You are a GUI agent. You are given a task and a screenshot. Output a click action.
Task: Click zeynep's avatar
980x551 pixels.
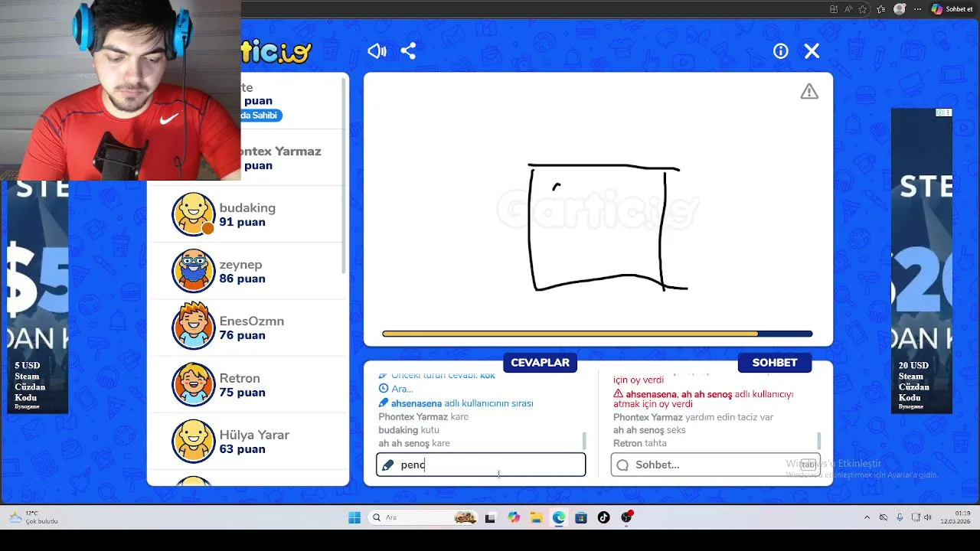[193, 271]
